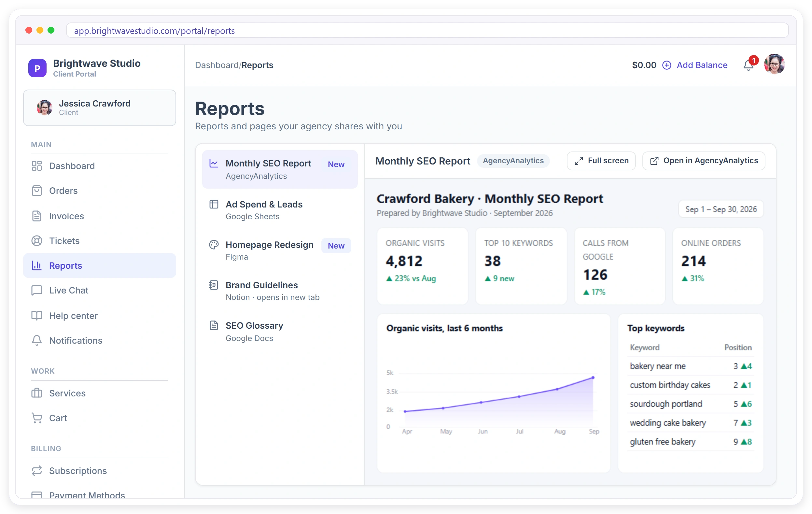Click Dashboard in the breadcrumb
The image size is (812, 514).
pos(217,65)
